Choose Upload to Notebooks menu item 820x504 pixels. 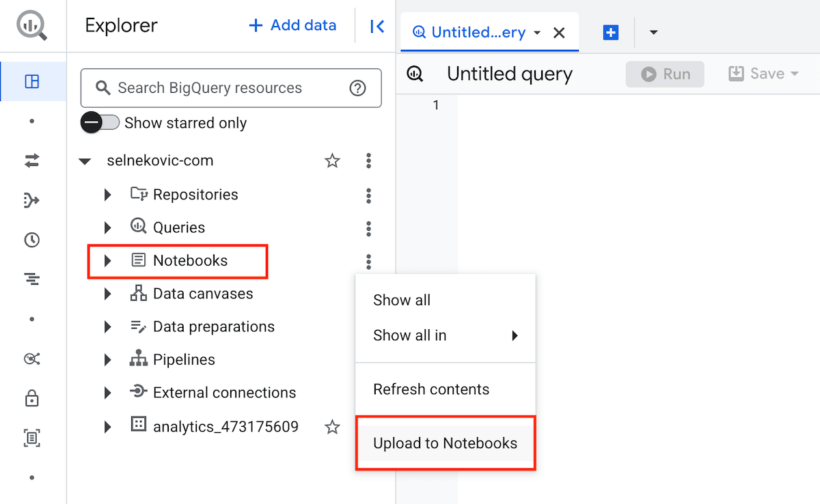tap(446, 443)
